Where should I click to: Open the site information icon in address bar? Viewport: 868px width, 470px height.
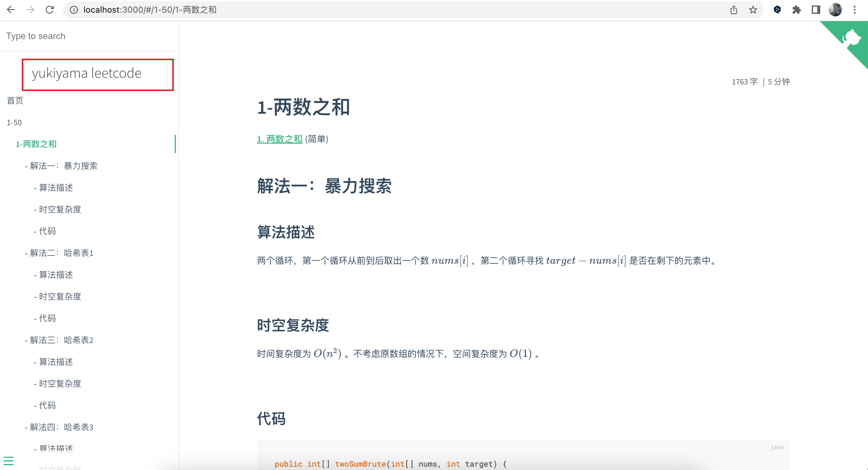point(73,10)
